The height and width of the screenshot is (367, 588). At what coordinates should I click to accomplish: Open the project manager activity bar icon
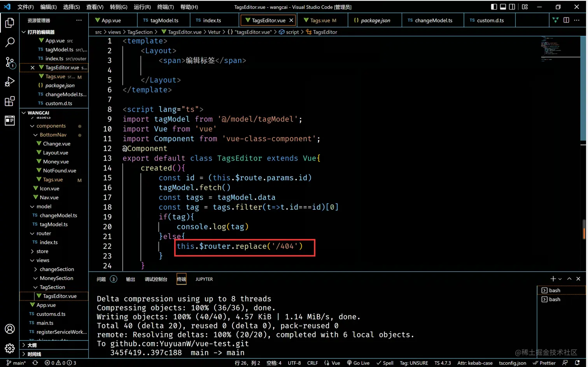click(10, 121)
